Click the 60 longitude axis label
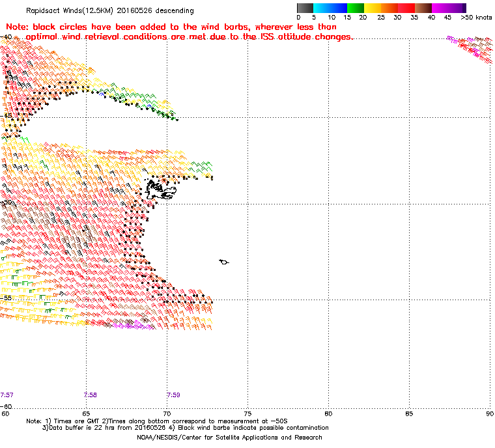495x448 pixels. click(5, 414)
